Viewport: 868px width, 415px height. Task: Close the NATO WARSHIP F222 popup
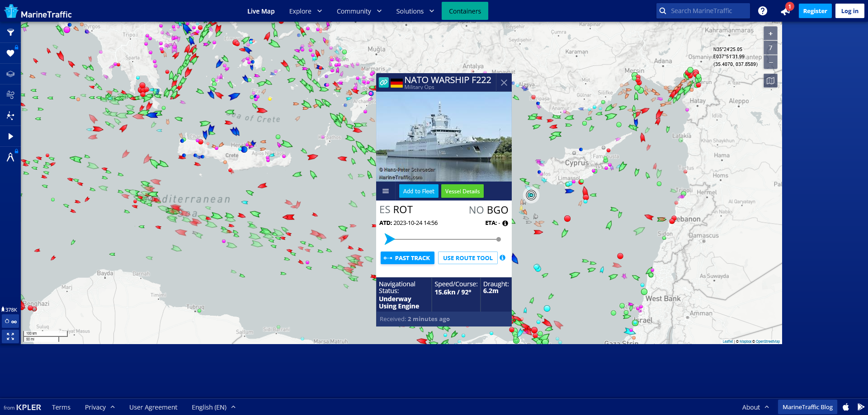pyautogui.click(x=504, y=83)
